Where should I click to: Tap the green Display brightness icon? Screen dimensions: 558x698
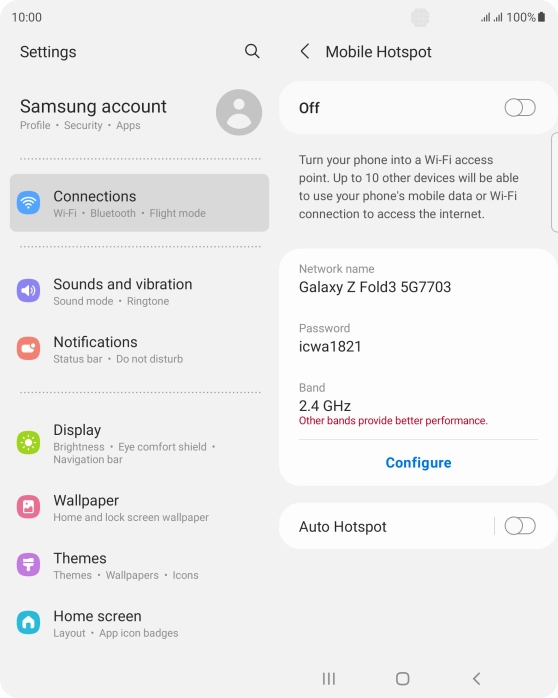pyautogui.click(x=28, y=442)
